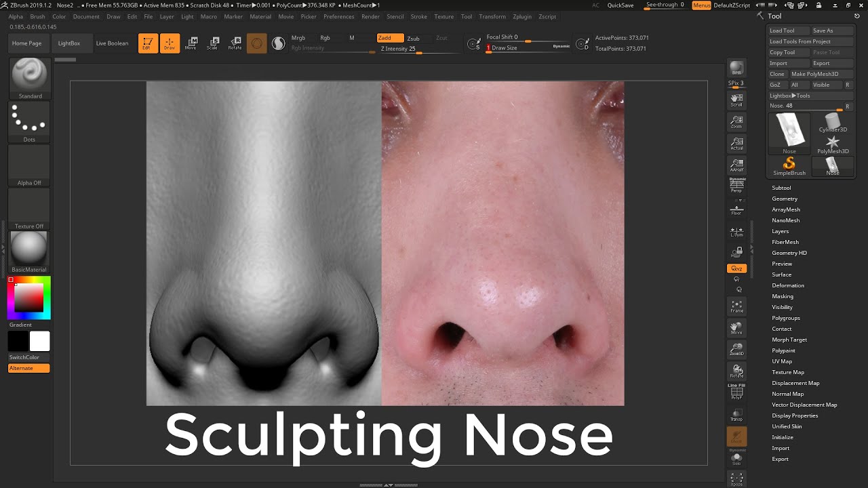Image resolution: width=868 pixels, height=488 pixels.
Task: Expand the Polypaint section
Action: [x=783, y=350]
